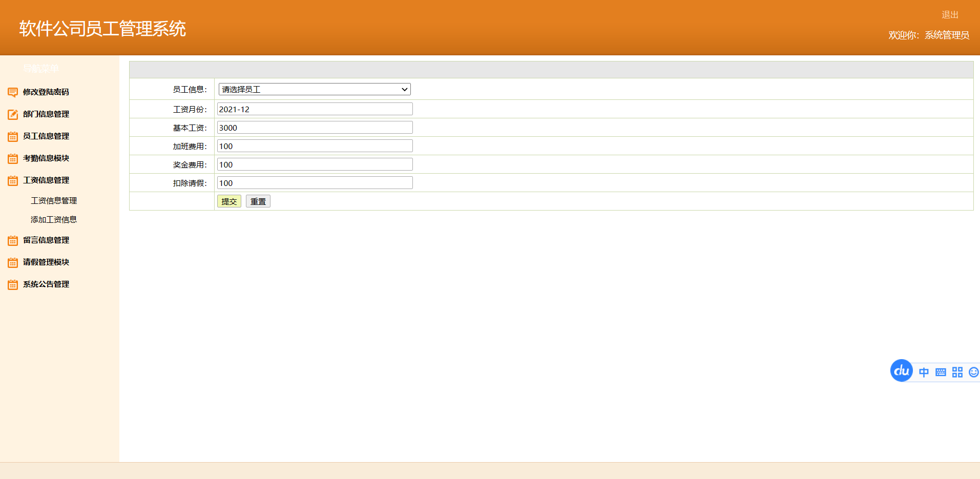Open the IME toolbox grid icon
Image resolution: width=980 pixels, height=479 pixels.
point(957,372)
